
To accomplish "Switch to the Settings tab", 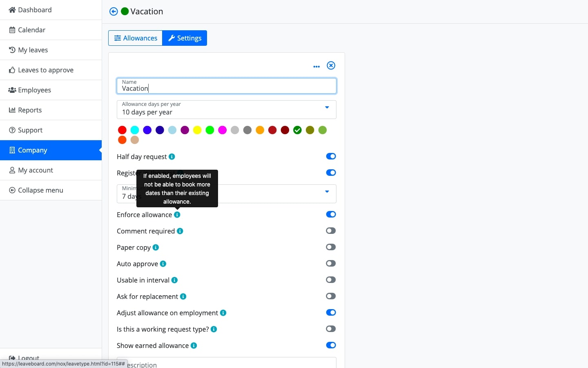I will coord(185,38).
